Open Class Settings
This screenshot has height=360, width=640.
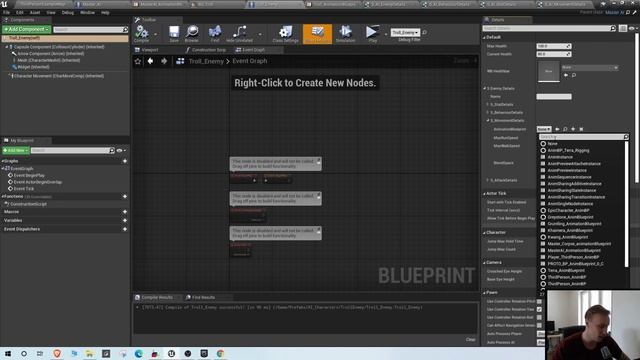pyautogui.click(x=285, y=33)
